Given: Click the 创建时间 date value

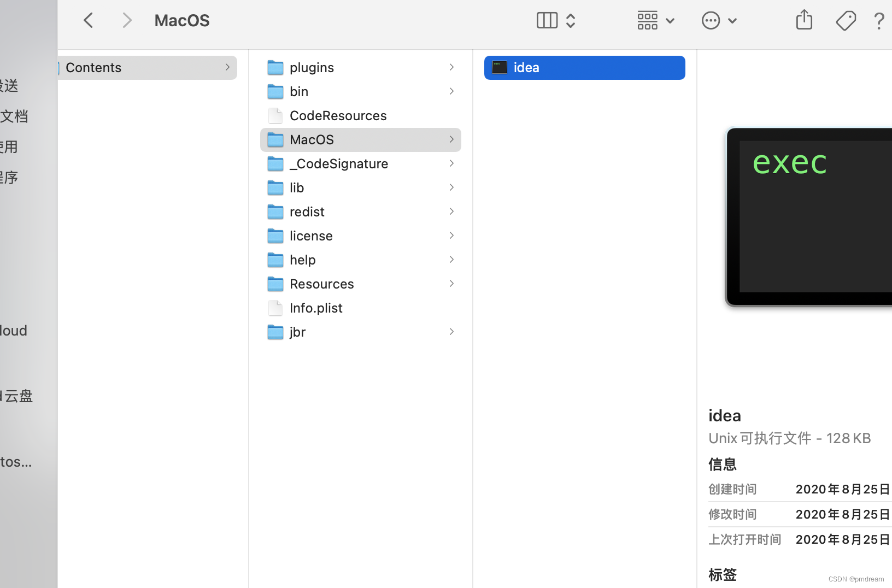Looking at the screenshot, I should [x=843, y=489].
